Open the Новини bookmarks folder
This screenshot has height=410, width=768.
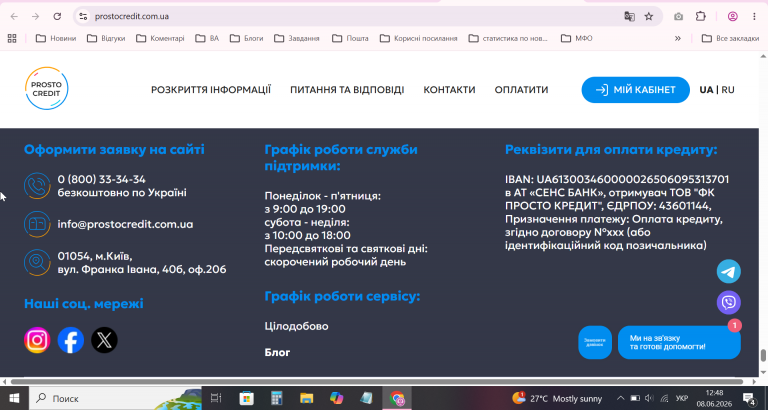pos(56,38)
